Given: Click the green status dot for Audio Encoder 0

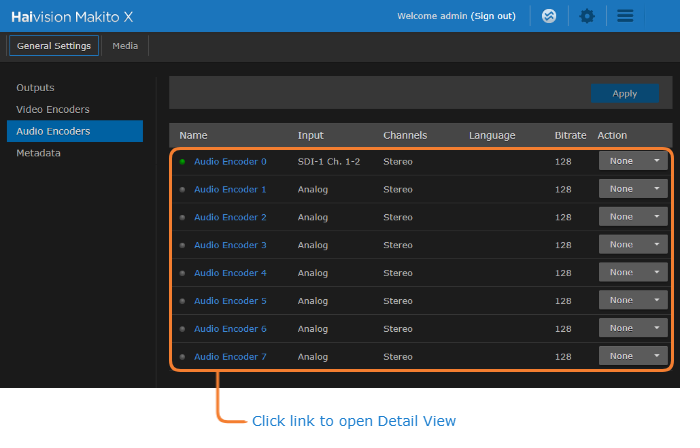Looking at the screenshot, I should (x=182, y=161).
